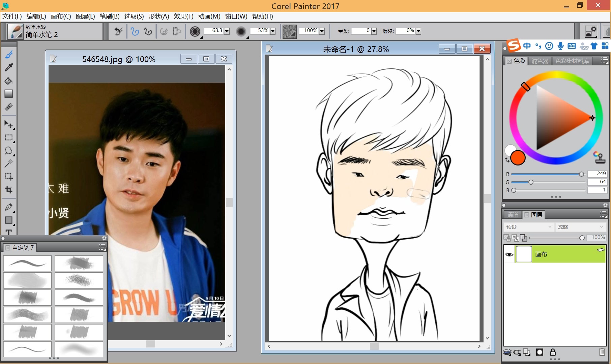Click Sogou soft keyboard icon
Image resolution: width=611 pixels, height=364 pixels.
pyautogui.click(x=572, y=46)
